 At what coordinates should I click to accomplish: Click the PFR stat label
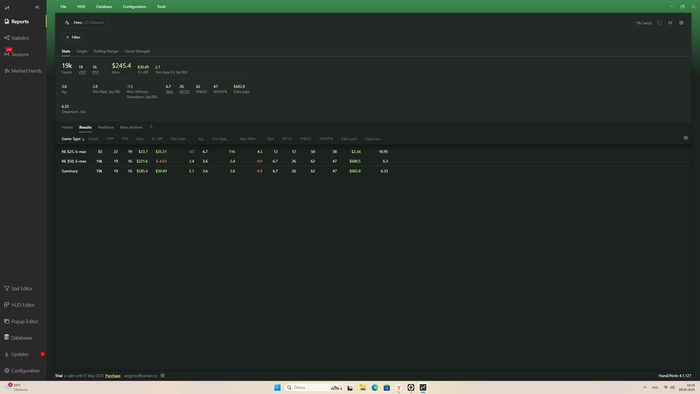pyautogui.click(x=96, y=72)
